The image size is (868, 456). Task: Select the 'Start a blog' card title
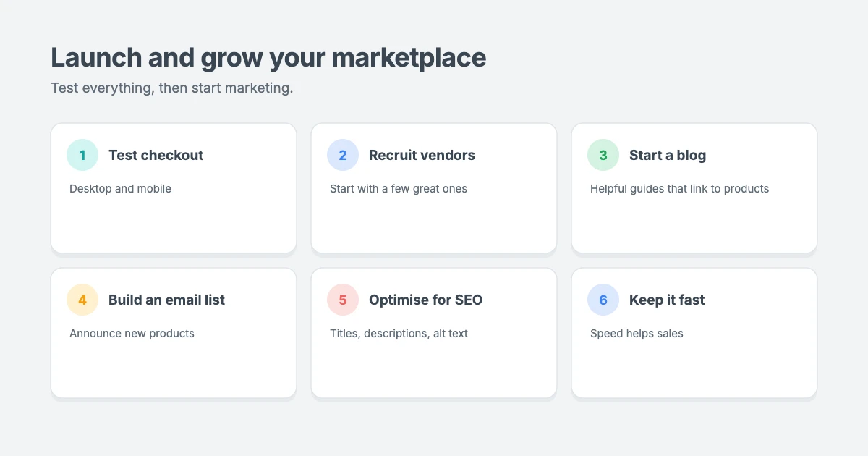tap(668, 155)
